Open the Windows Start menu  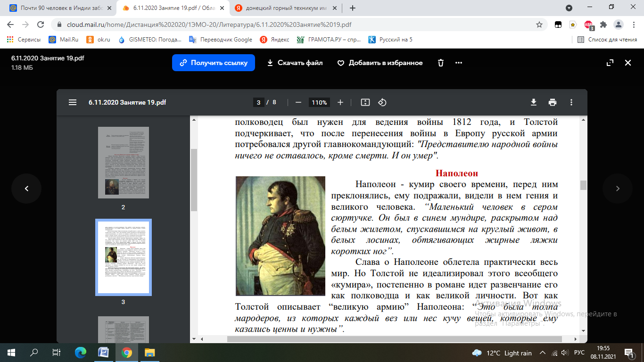(10, 352)
